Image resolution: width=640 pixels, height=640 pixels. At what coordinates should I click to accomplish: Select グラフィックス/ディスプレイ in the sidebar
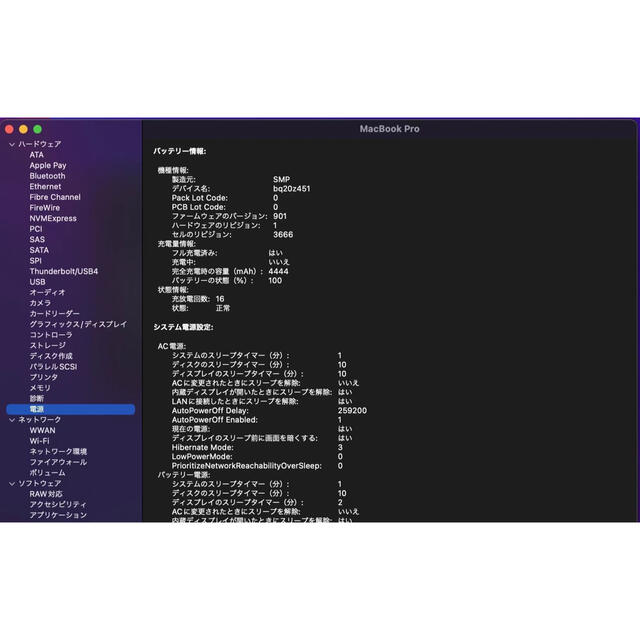click(x=78, y=324)
